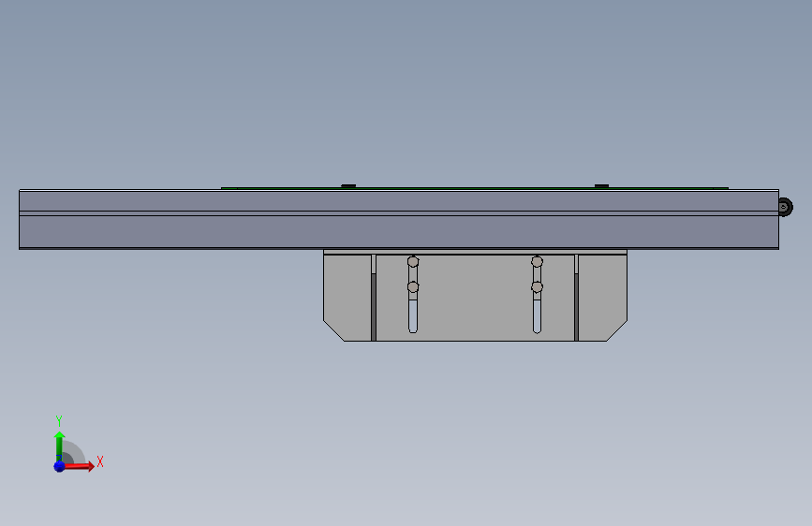Click the blue Z axis ball of the triad
Image resolution: width=812 pixels, height=526 pixels.
tap(59, 466)
